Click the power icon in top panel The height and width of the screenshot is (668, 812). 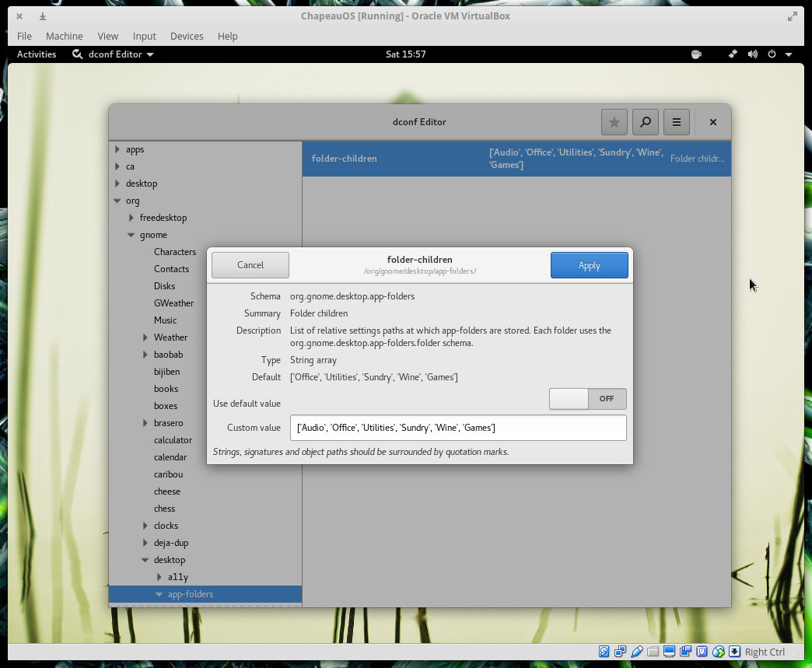click(772, 54)
